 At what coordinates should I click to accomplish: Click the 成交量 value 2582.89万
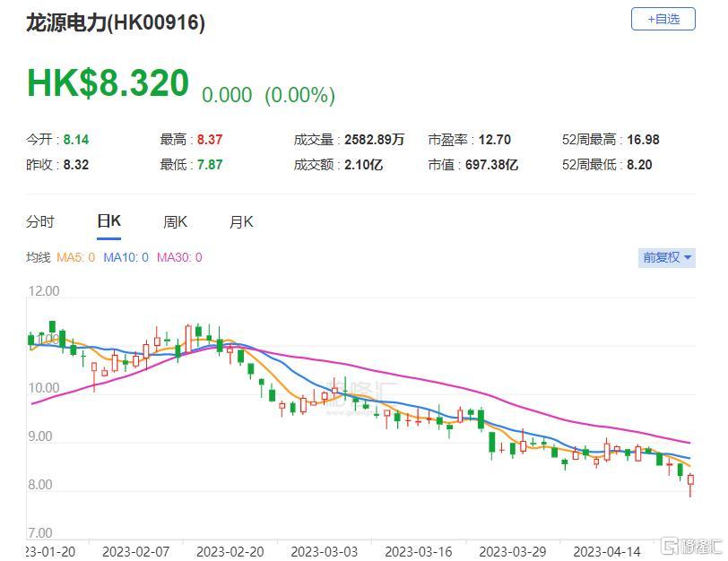tap(374, 140)
